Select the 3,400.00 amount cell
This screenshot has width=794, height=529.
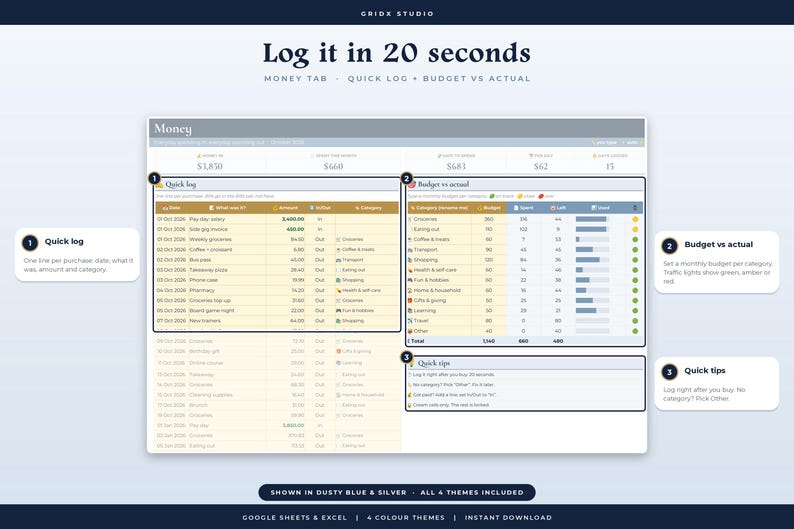(x=293, y=219)
